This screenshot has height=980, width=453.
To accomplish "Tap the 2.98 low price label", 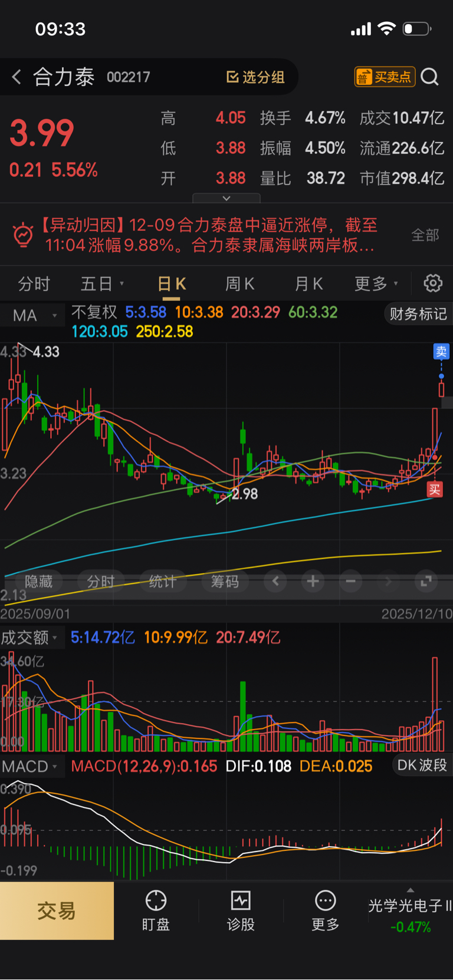I will [245, 494].
